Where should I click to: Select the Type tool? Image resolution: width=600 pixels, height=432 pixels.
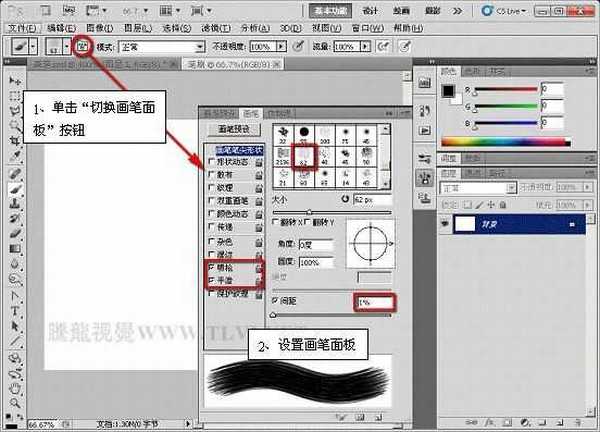point(15,298)
